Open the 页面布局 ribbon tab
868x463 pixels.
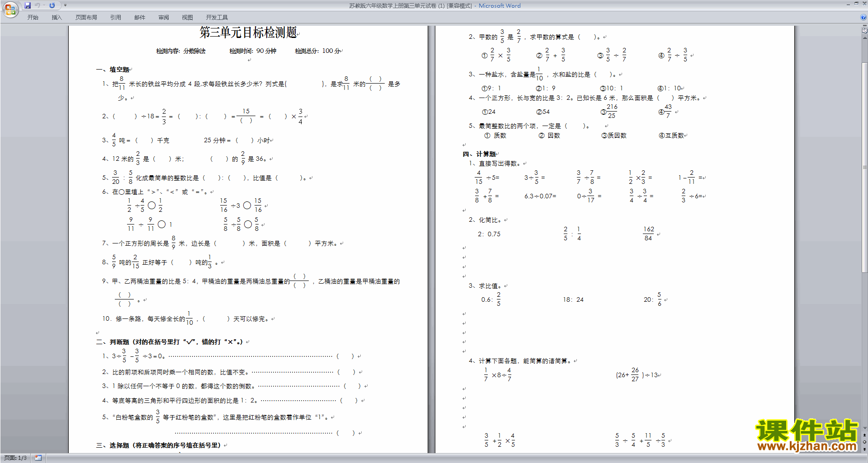[x=86, y=18]
